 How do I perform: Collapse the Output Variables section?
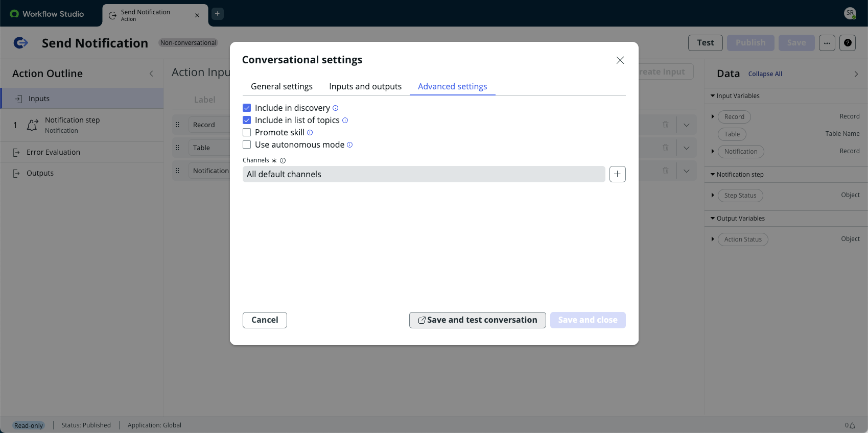pyautogui.click(x=713, y=219)
